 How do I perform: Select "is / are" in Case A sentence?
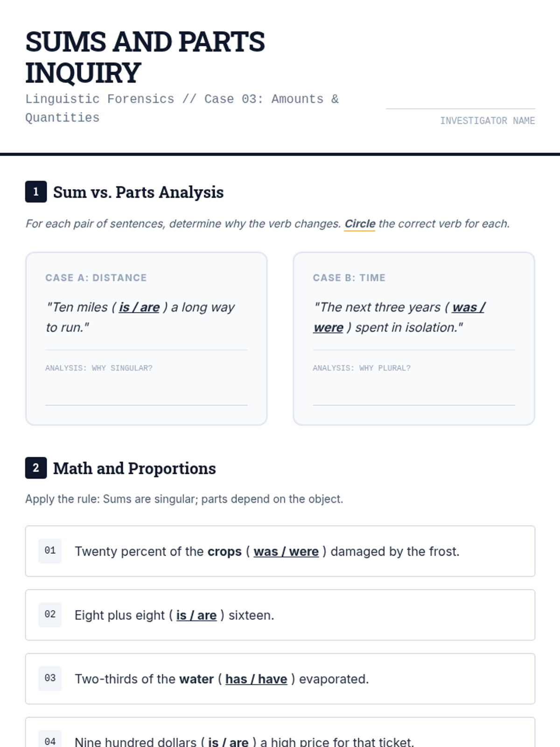pos(139,307)
